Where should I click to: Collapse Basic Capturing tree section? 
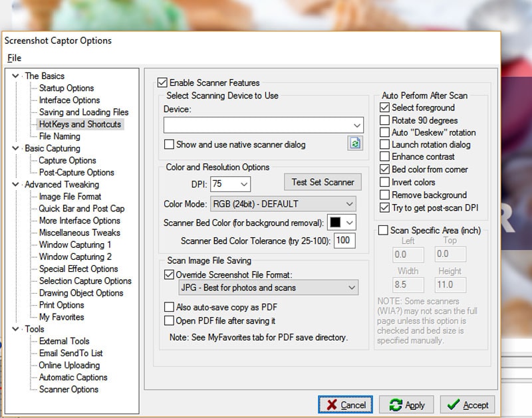point(15,148)
